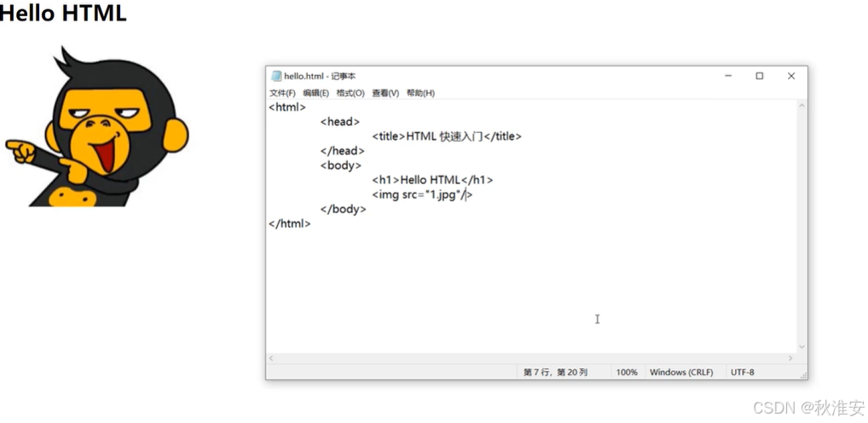Click the vertical scrollbar up arrow
Viewport: 868px width, 423px height.
801,105
